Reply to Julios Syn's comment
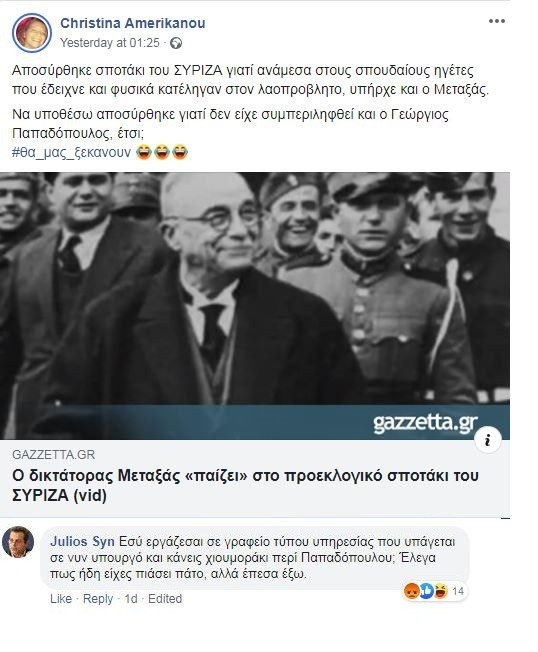The image size is (538, 652). point(98,599)
